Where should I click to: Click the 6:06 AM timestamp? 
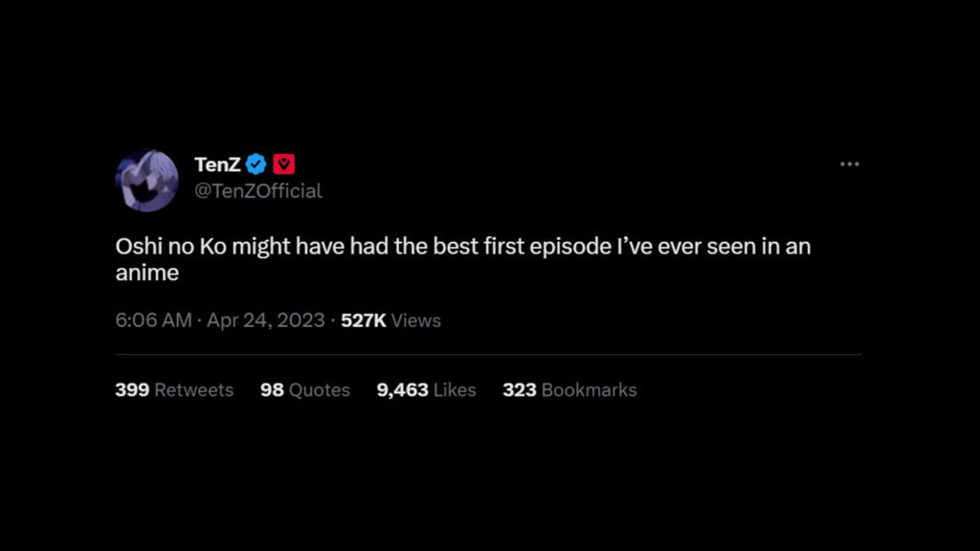153,320
